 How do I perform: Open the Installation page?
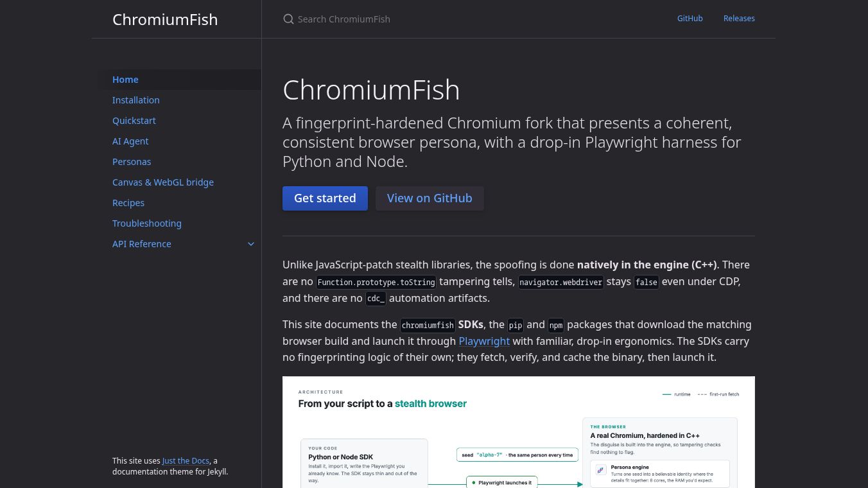coord(180,100)
